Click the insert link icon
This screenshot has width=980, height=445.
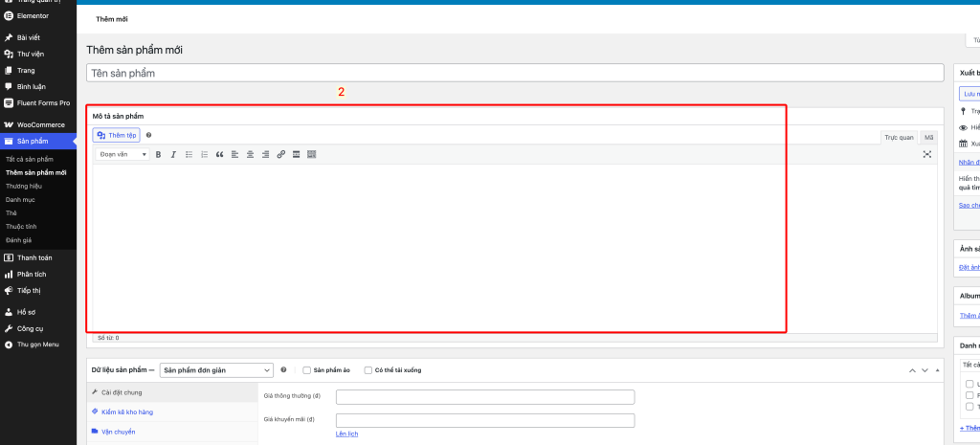280,154
